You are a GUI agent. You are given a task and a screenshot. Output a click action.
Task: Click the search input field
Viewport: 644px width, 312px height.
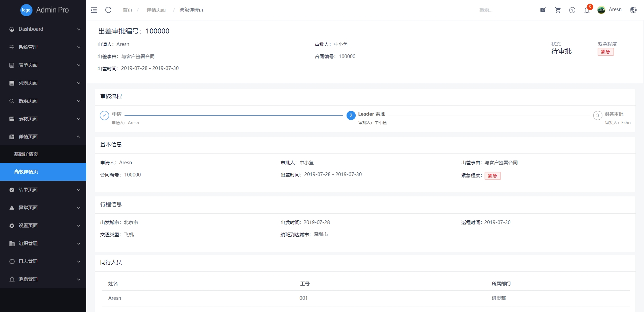[501, 10]
